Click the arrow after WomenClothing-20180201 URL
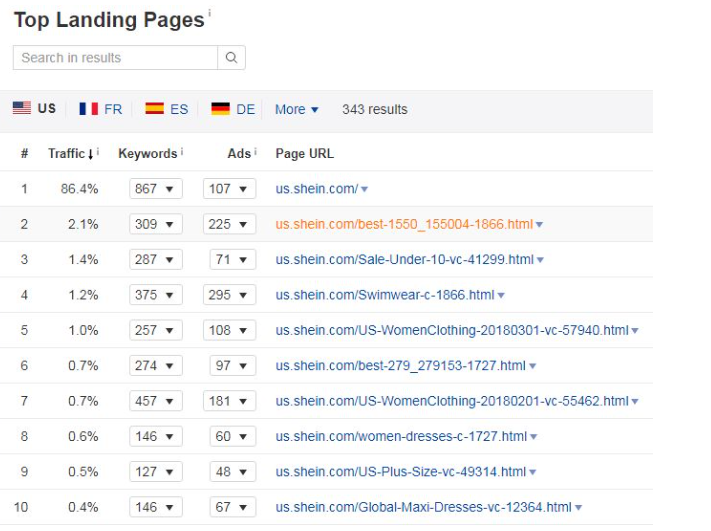The width and height of the screenshot is (711, 531). coord(635,402)
